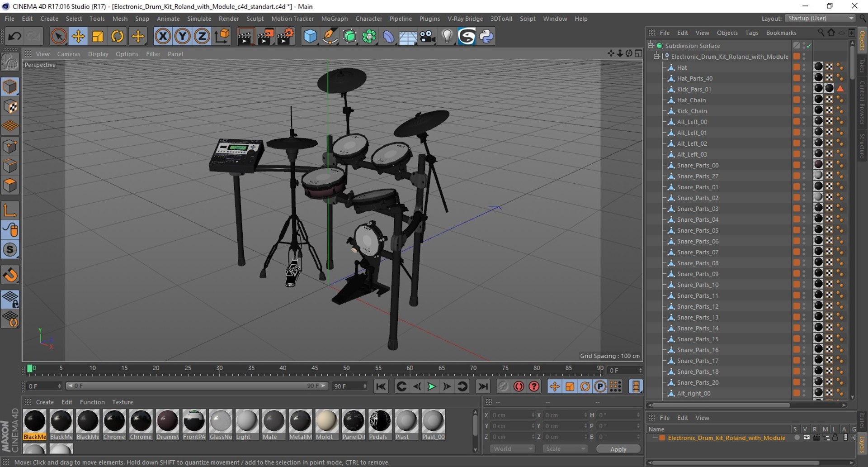Switch to Make Editable mode
Image resolution: width=868 pixels, height=467 pixels.
[x=10, y=62]
